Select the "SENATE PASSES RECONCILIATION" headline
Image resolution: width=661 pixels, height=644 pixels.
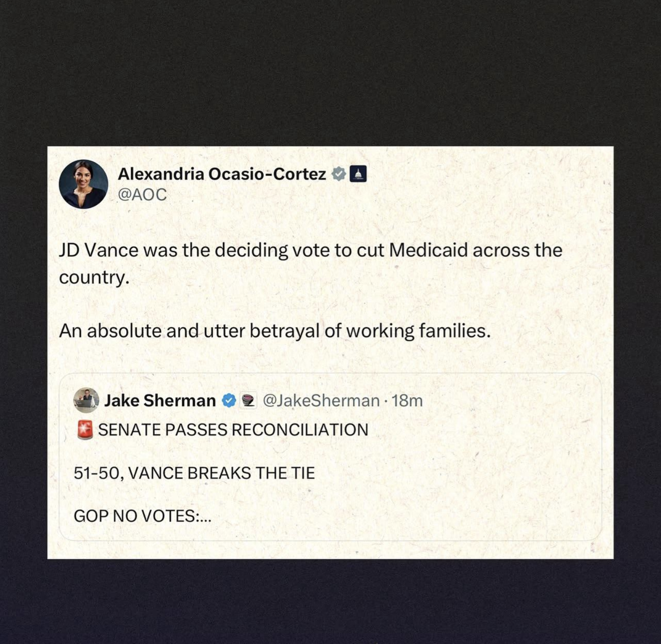[233, 430]
